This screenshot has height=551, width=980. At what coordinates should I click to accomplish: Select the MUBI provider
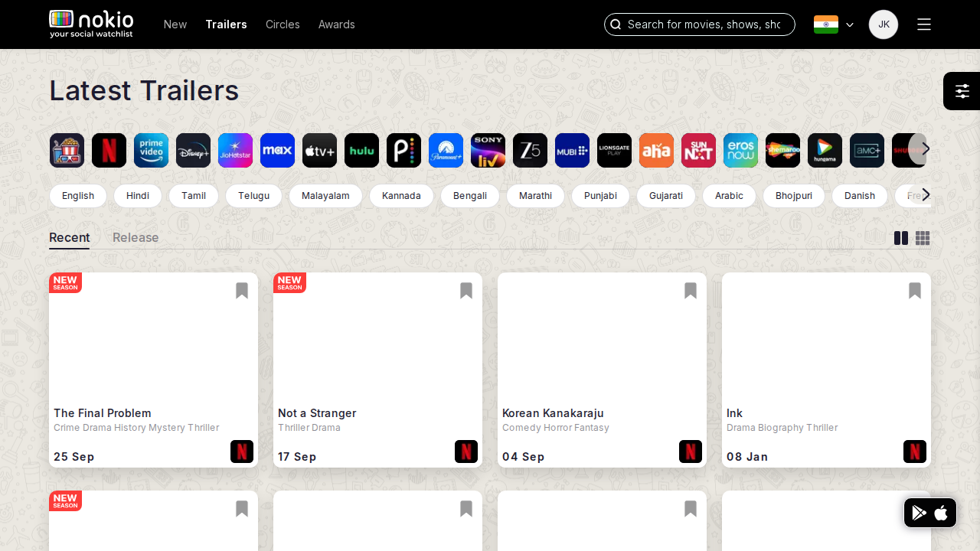(572, 150)
